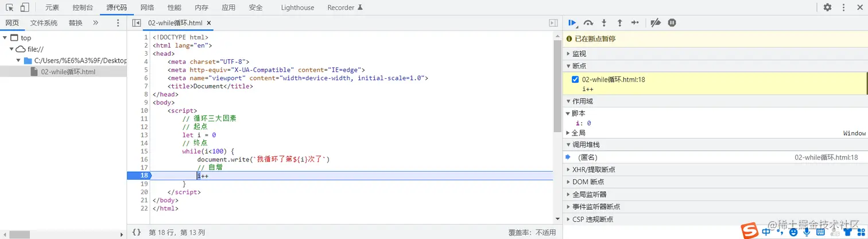Image resolution: width=868 pixels, height=239 pixels.
Task: Click the info icon beside 已在断点暂停
Action: coord(569,39)
